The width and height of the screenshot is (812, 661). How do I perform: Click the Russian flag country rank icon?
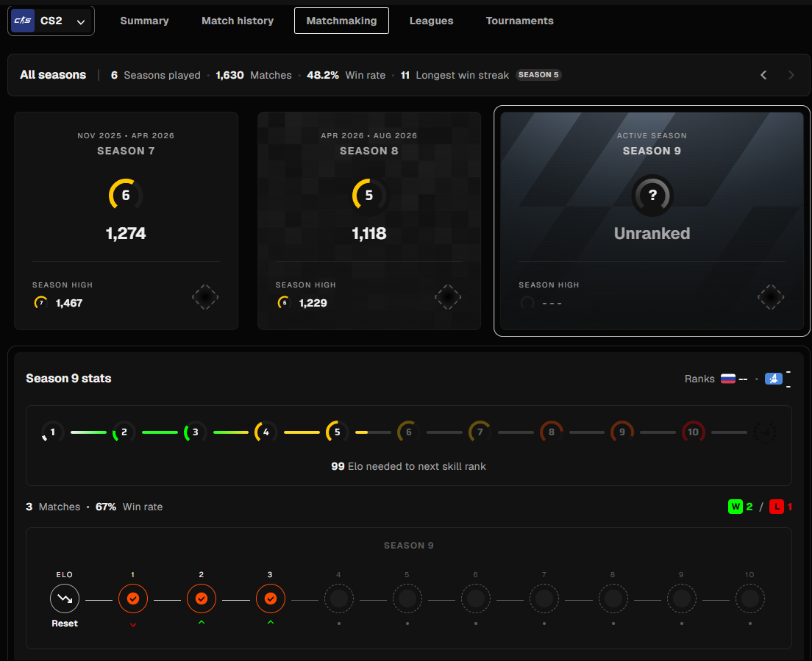[728, 379]
